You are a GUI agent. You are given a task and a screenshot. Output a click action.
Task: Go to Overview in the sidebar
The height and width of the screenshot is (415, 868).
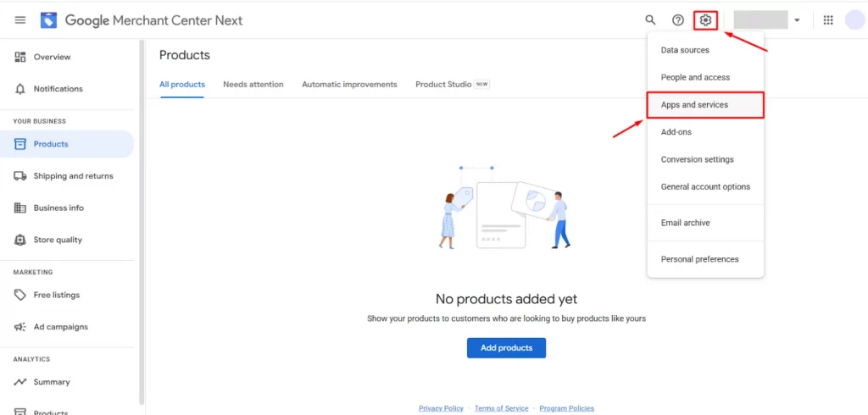coord(52,57)
